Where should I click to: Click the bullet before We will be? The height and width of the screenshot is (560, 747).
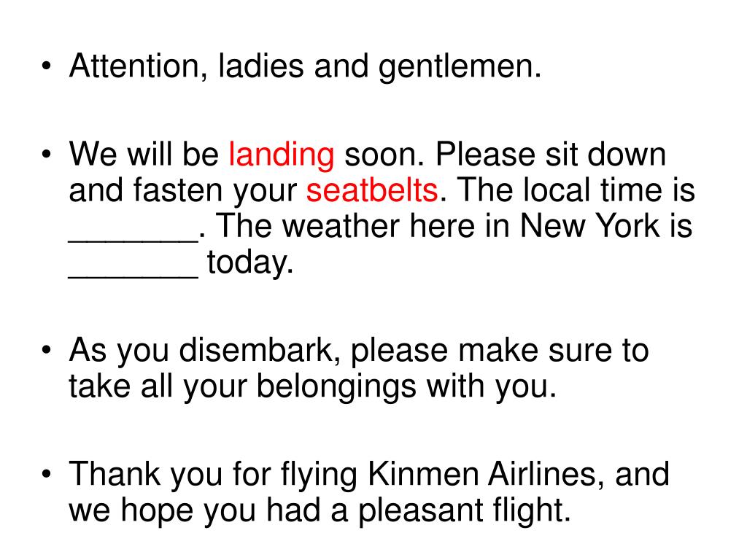(46, 155)
